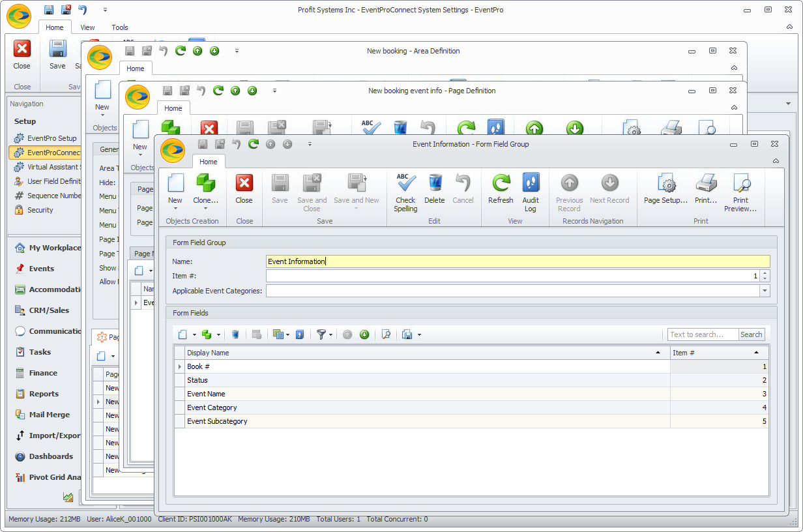Image resolution: width=803 pixels, height=532 pixels.
Task: Open the EventPro application logo menu in main window
Action: pos(19,16)
